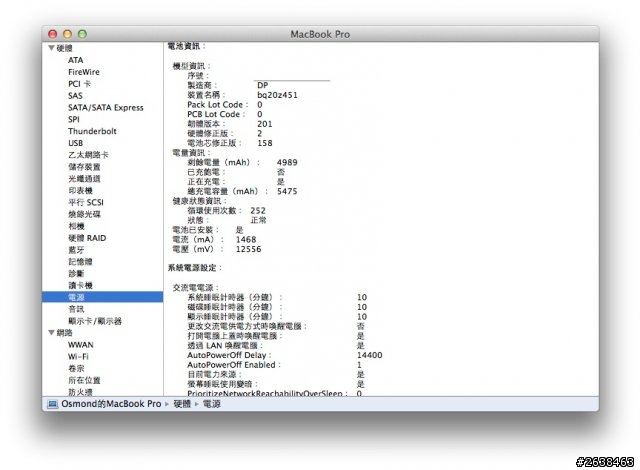Screen dimensions: 640x470
Task: Select SPI in the sidebar
Action: click(74, 120)
